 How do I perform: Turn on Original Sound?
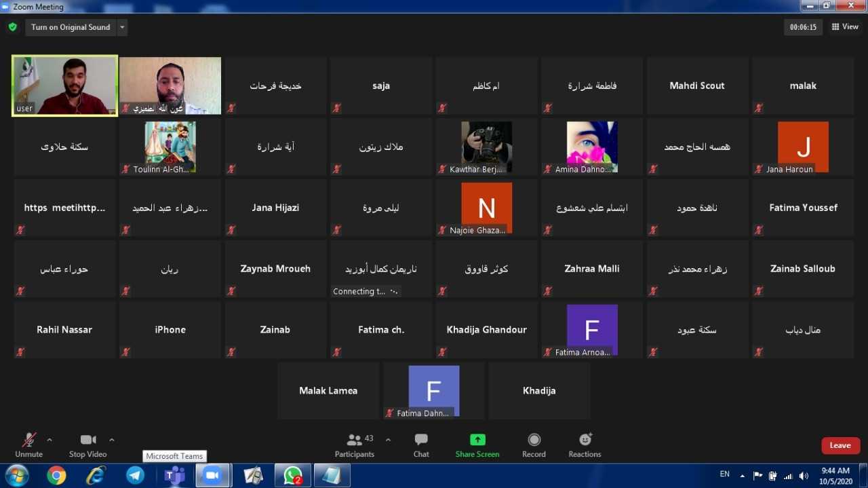[x=71, y=27]
